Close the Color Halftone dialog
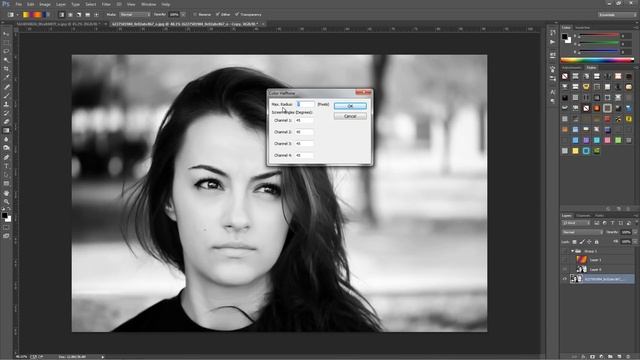The height and width of the screenshot is (360, 640). pyautogui.click(x=363, y=93)
